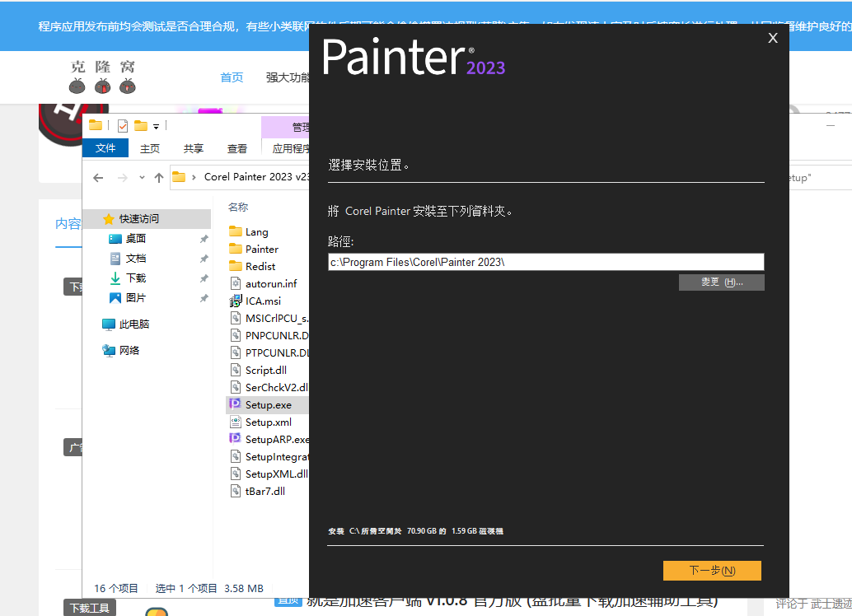
Task: Open the recent locations dropdown chevron
Action: pos(142,178)
